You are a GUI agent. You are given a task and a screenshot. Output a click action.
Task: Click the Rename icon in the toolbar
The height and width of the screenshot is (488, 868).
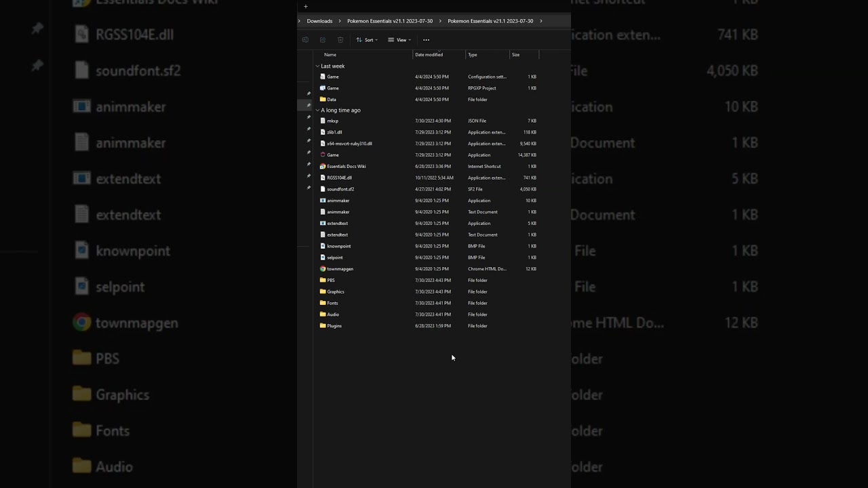[x=305, y=40]
